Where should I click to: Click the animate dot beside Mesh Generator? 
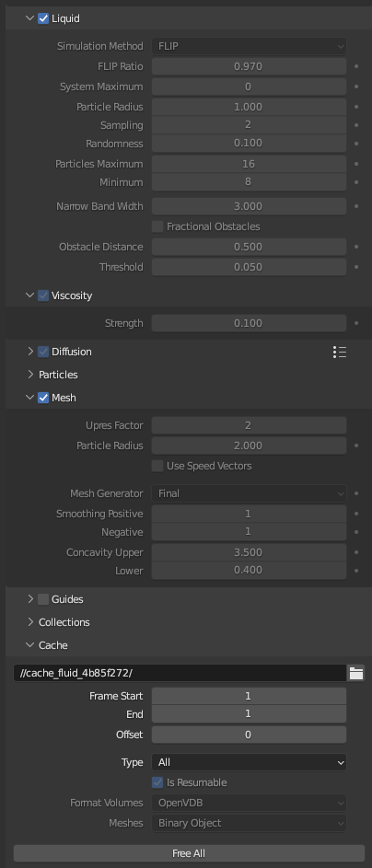pyautogui.click(x=356, y=493)
